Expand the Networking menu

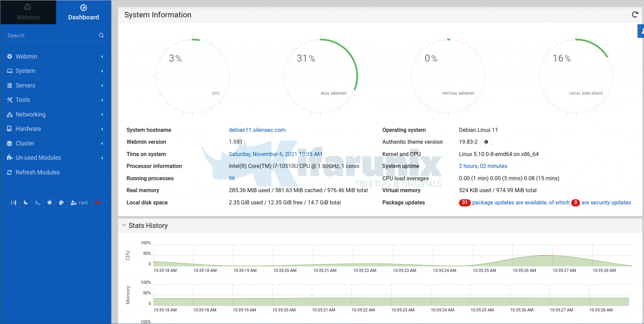[x=31, y=114]
